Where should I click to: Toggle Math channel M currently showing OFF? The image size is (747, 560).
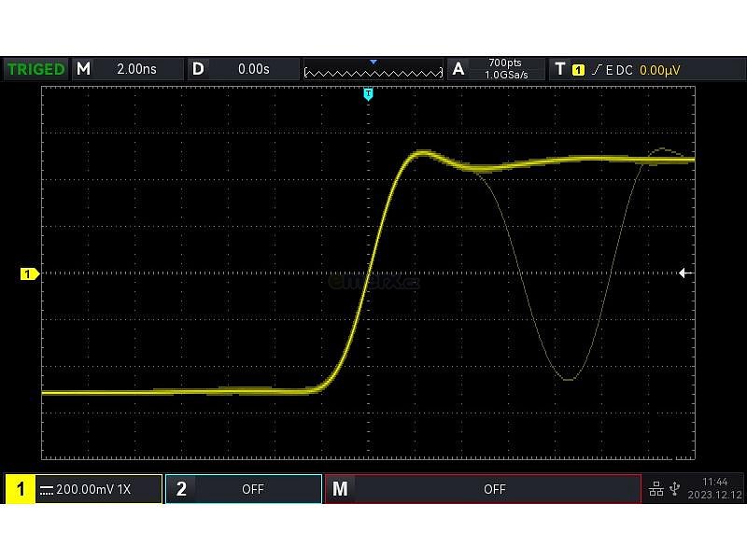pyautogui.click(x=482, y=489)
